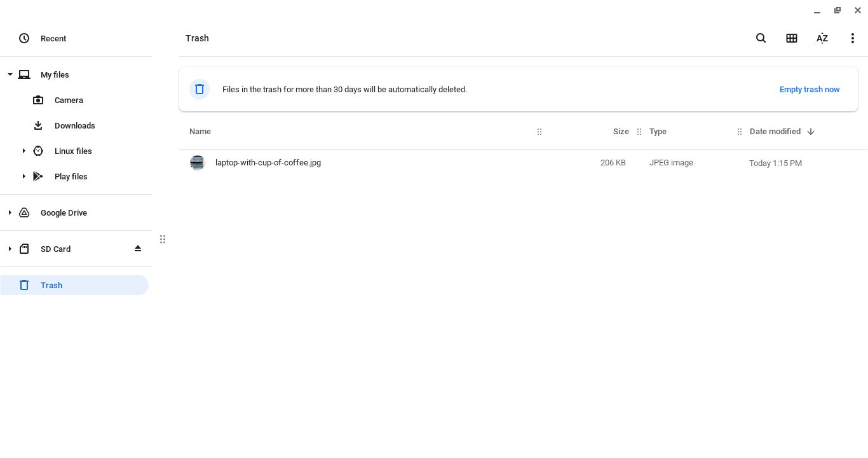868x458 pixels.
Task: Open the search bar in Files
Action: click(761, 38)
